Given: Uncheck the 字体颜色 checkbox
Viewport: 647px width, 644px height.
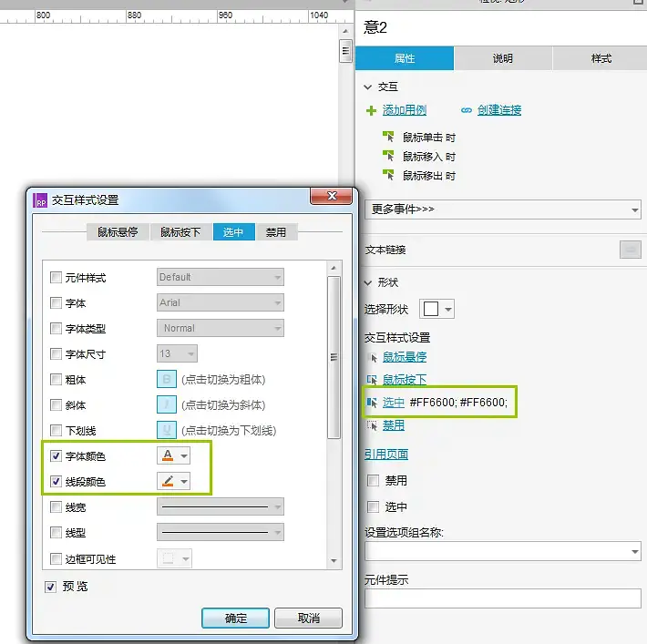Looking at the screenshot, I should click(x=56, y=455).
